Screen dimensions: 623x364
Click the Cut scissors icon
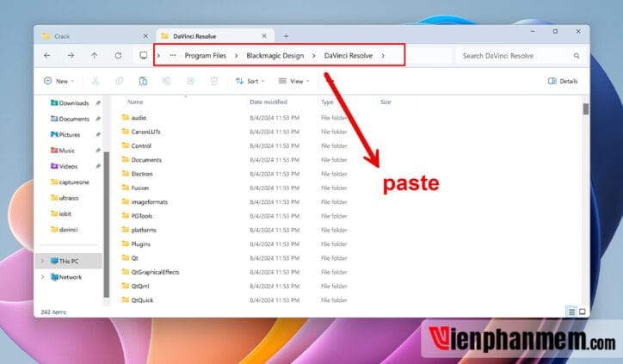click(x=96, y=81)
